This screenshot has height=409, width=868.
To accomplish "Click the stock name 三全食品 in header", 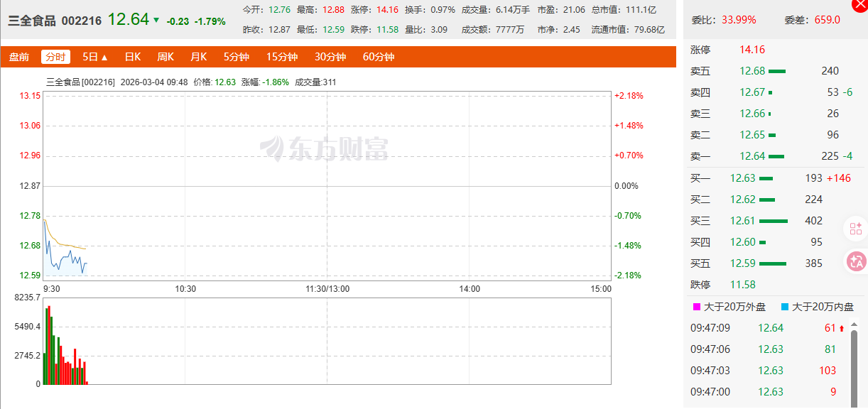I will click(x=31, y=21).
